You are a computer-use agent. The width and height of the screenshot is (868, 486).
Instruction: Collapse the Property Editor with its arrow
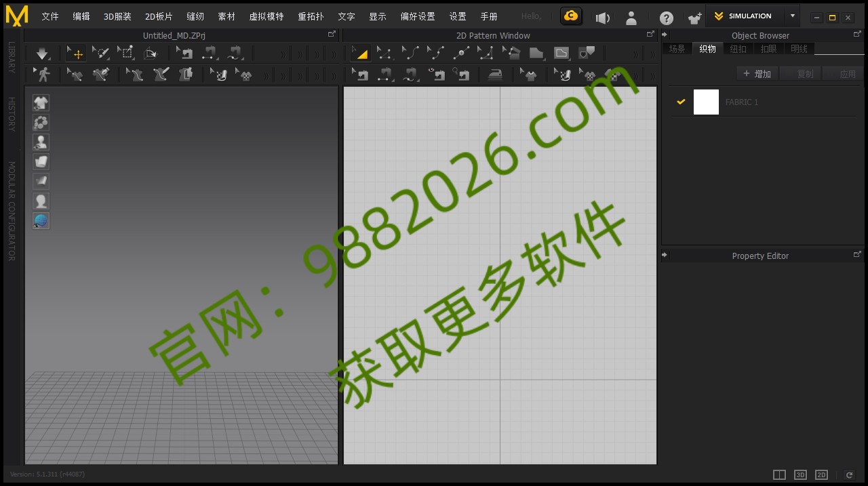pos(665,255)
